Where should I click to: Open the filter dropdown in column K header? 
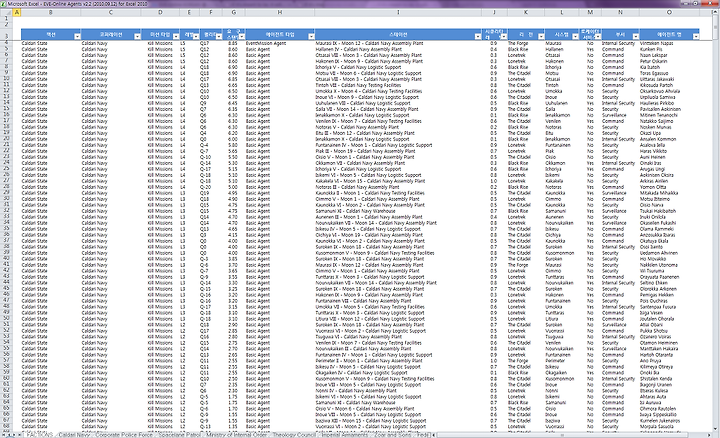(x=541, y=36)
